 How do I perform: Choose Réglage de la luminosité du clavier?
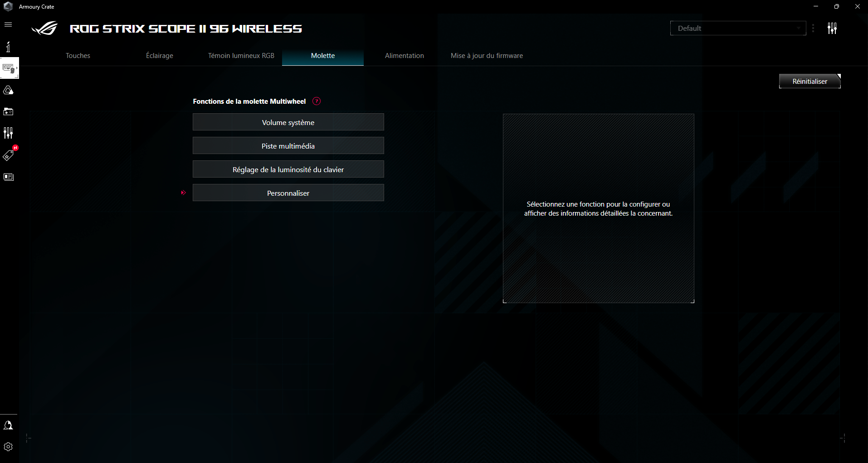[x=288, y=169]
